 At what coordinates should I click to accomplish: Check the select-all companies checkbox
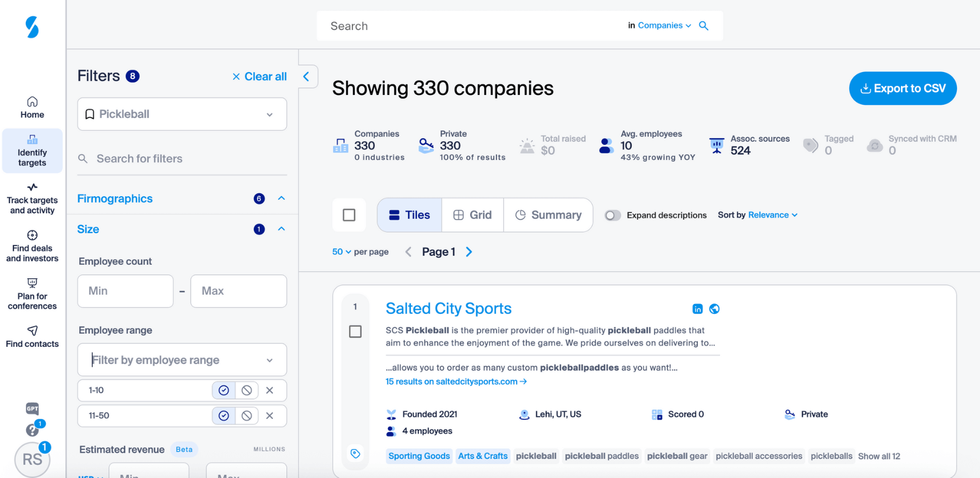pos(349,215)
